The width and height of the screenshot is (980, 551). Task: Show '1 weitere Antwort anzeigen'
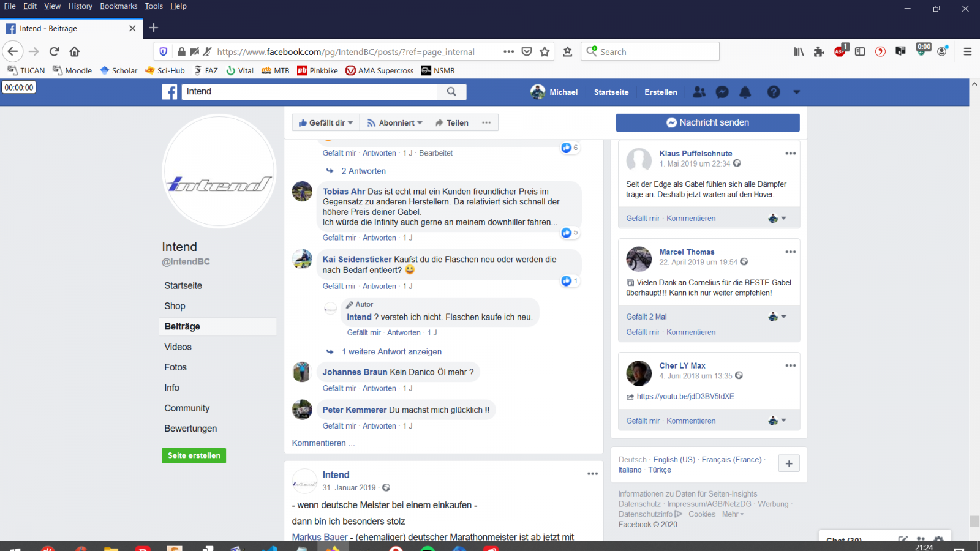click(391, 352)
